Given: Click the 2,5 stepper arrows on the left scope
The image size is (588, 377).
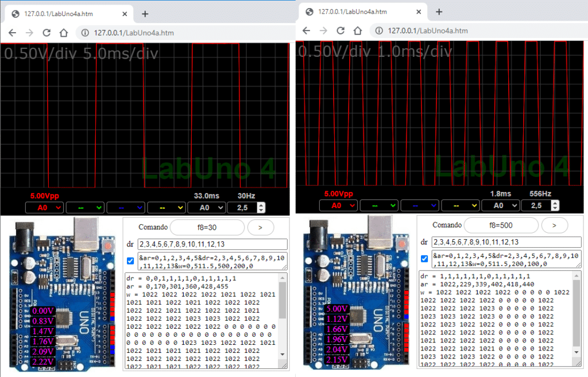Looking at the screenshot, I should pos(261,207).
